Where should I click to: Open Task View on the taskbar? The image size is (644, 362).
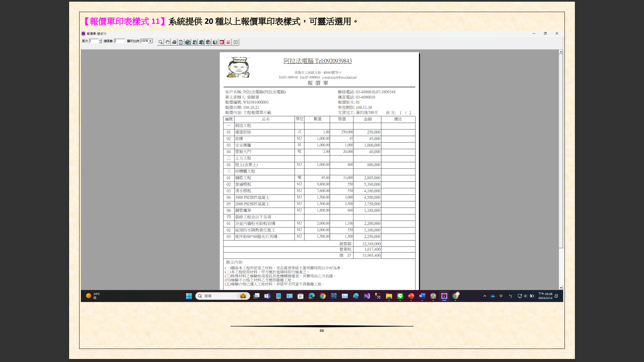pyautogui.click(x=256, y=296)
